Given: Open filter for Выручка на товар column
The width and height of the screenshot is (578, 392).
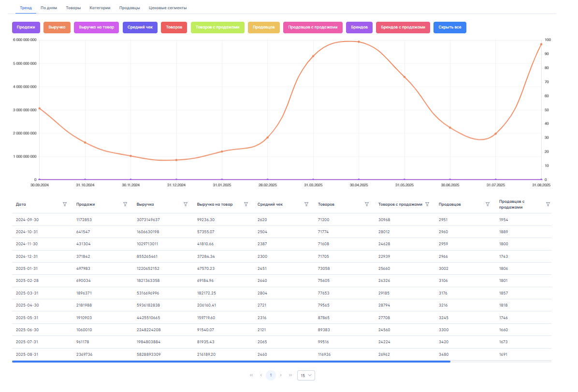Looking at the screenshot, I should click(246, 204).
